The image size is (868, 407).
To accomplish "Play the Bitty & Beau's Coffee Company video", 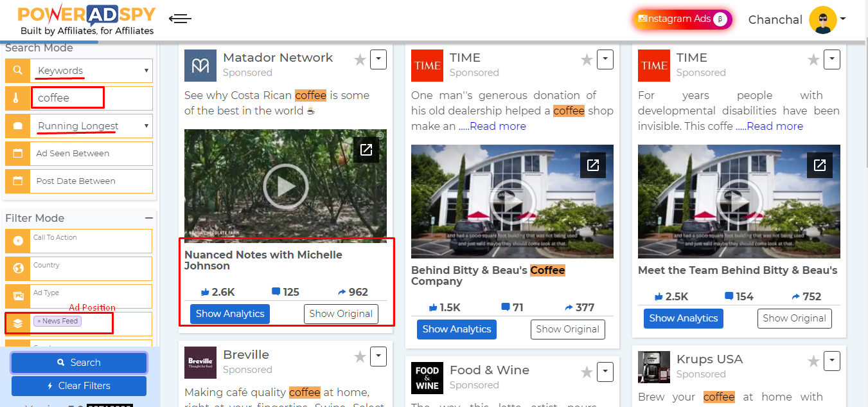I will click(x=512, y=202).
